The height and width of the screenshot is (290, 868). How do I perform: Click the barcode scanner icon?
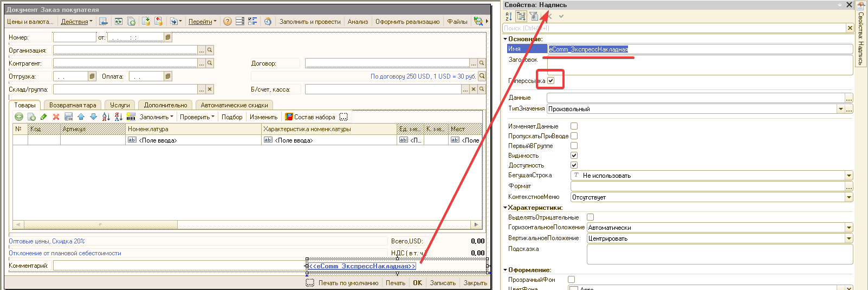131,117
